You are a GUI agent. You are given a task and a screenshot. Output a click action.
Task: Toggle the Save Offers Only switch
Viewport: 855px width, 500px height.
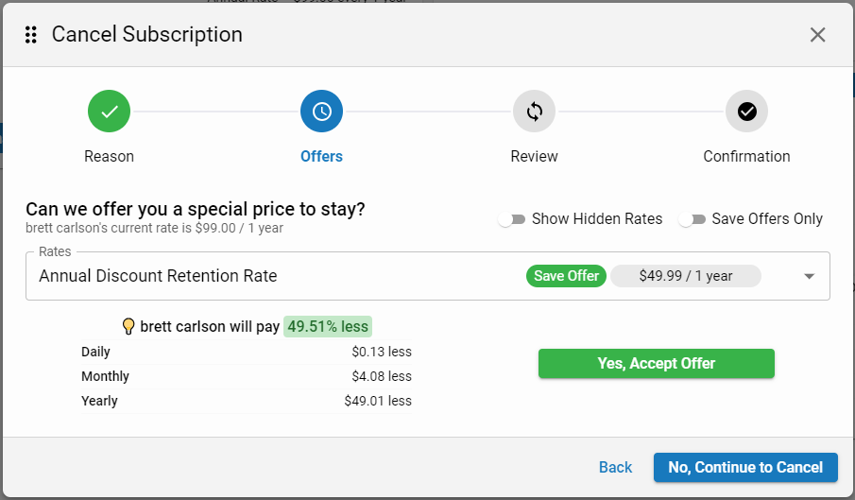[x=692, y=219]
